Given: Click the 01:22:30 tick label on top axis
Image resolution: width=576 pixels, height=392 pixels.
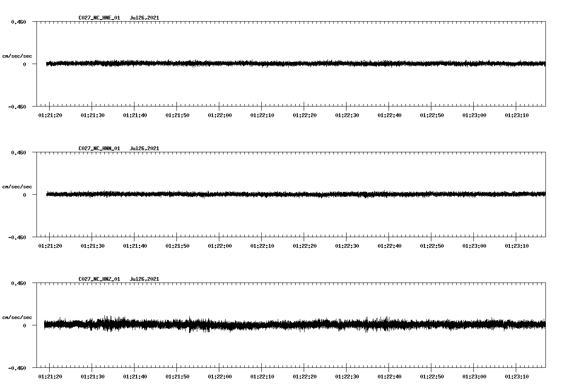Looking at the screenshot, I should click(347, 114).
